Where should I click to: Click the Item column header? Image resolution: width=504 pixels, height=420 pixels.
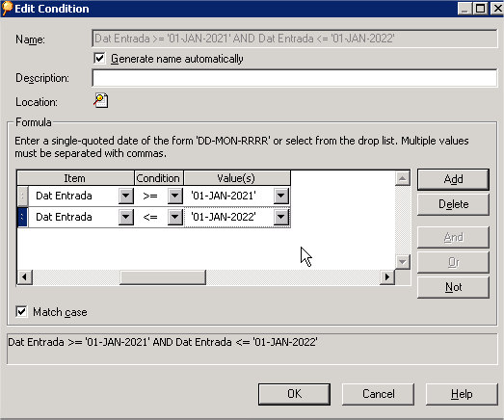pyautogui.click(x=75, y=178)
